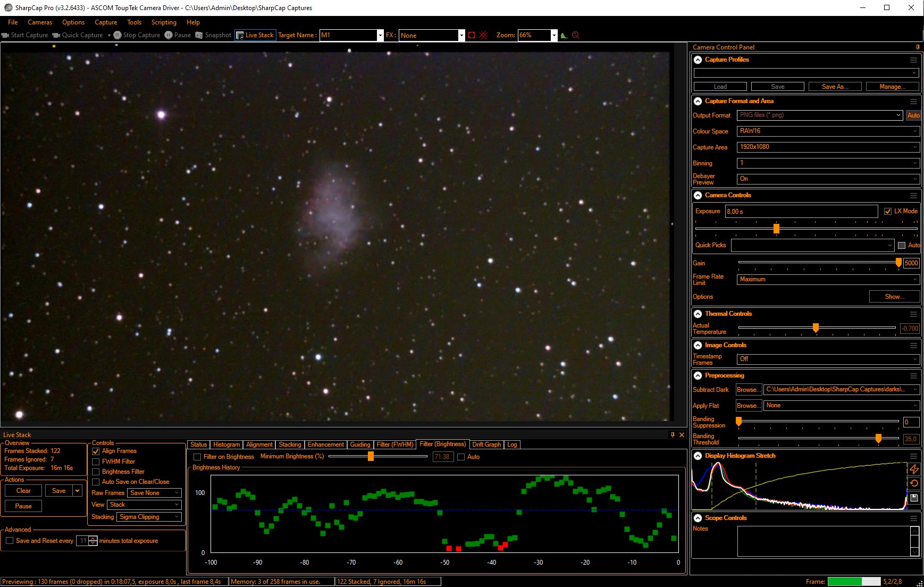Enable the FWHM Filter checkbox
Viewport: 924px width, 587px height.
[96, 462]
